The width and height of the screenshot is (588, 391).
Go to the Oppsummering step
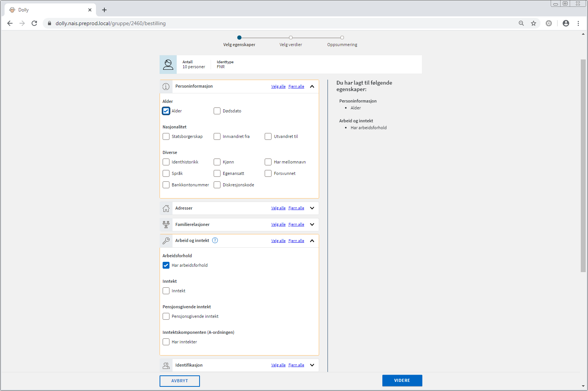tap(342, 42)
